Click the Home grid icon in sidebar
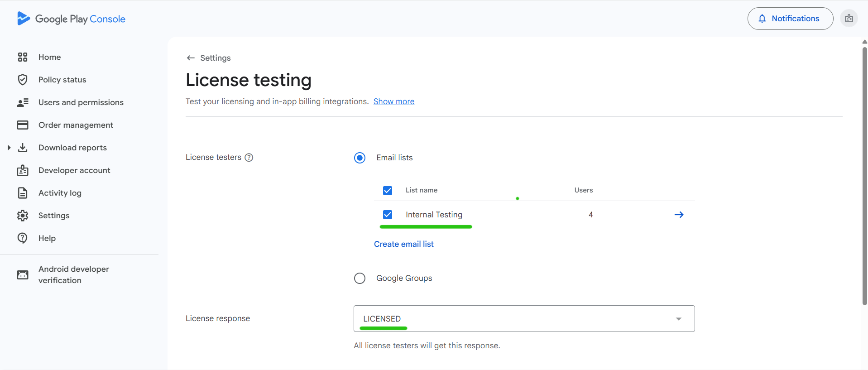Viewport: 868px width, 370px height. click(23, 57)
